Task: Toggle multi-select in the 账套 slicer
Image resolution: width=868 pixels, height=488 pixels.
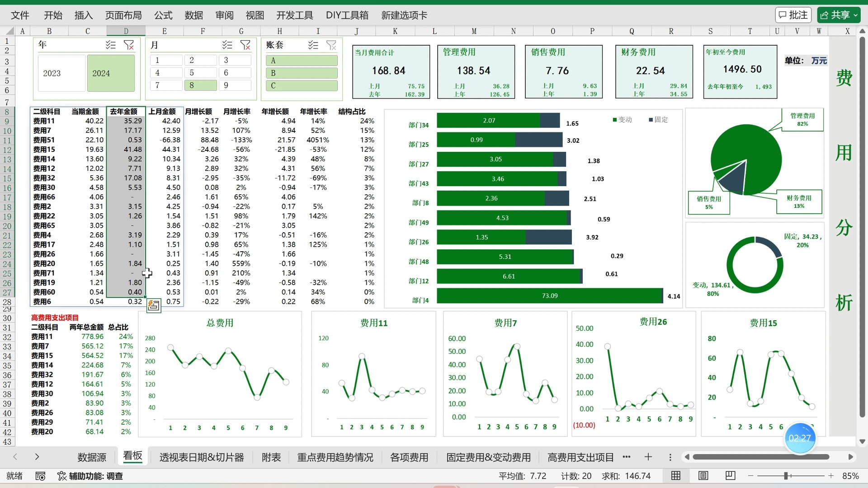Action: tap(313, 45)
